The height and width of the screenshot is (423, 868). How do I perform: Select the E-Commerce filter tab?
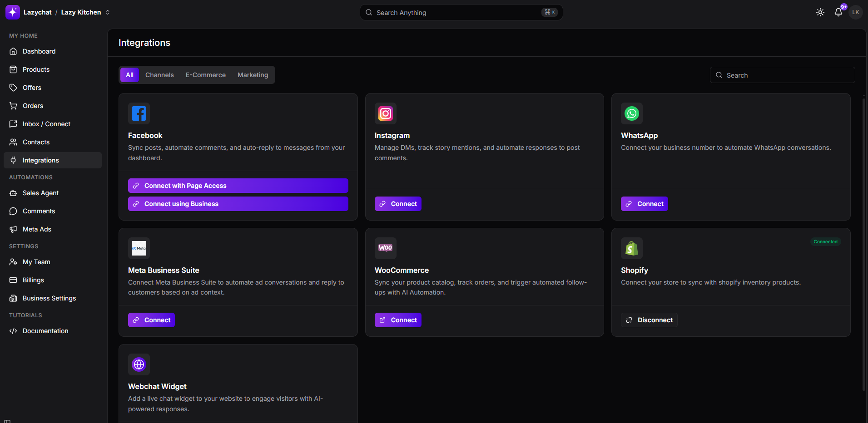tap(205, 75)
